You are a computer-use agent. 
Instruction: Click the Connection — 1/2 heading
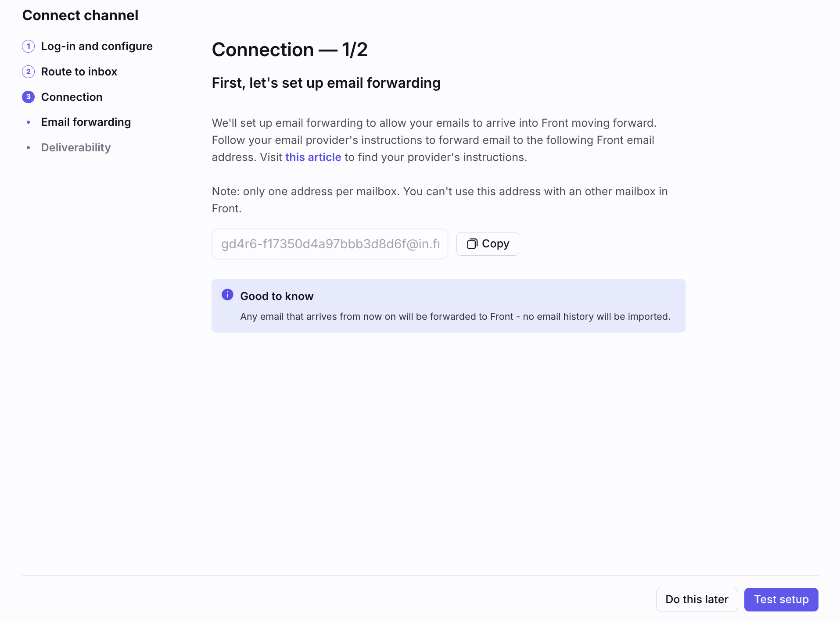(290, 50)
